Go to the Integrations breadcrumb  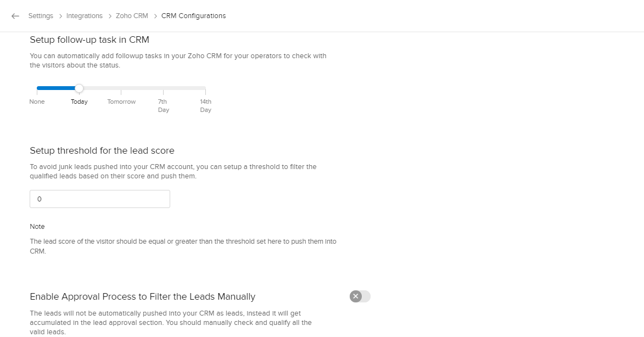click(x=85, y=16)
